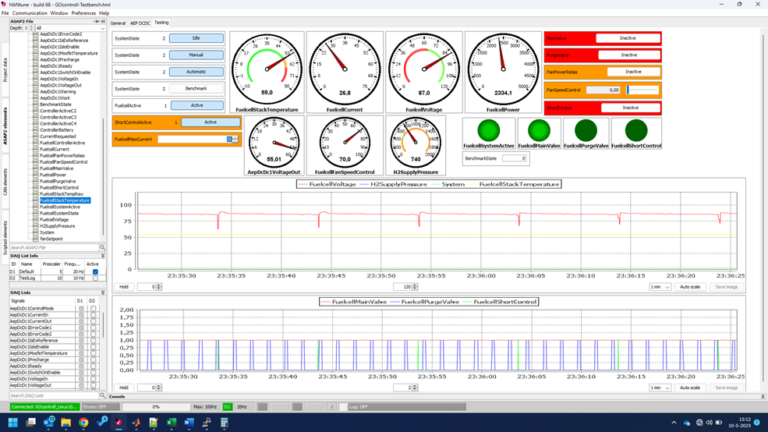Open Calculator from the taskbar
Image resolution: width=768 pixels, height=432 pixels.
(224, 422)
